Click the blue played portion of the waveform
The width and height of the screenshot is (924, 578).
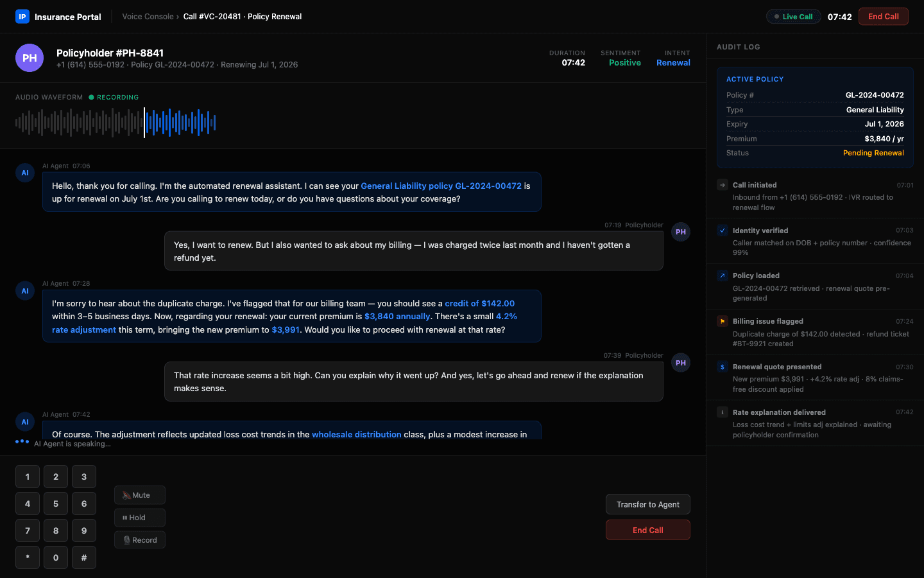pos(181,122)
